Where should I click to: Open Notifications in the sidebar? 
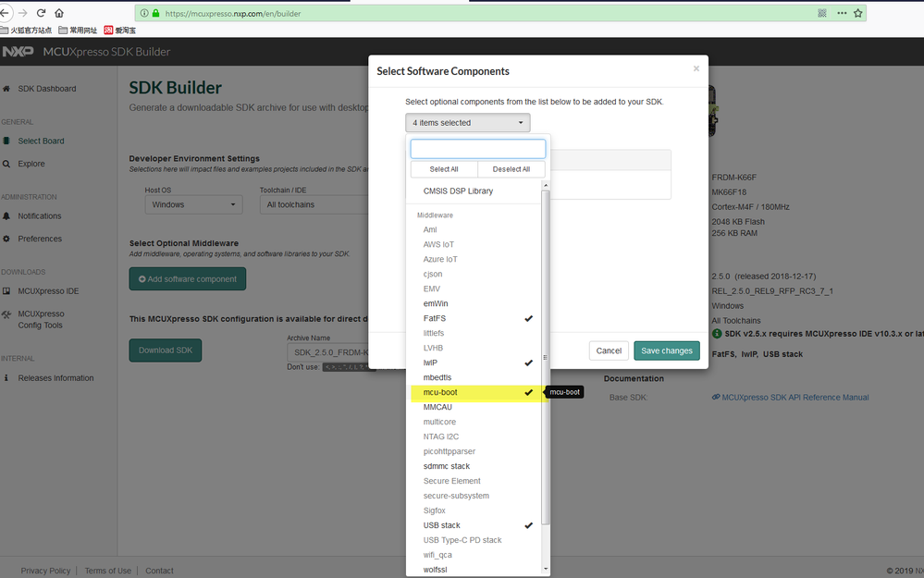[40, 216]
